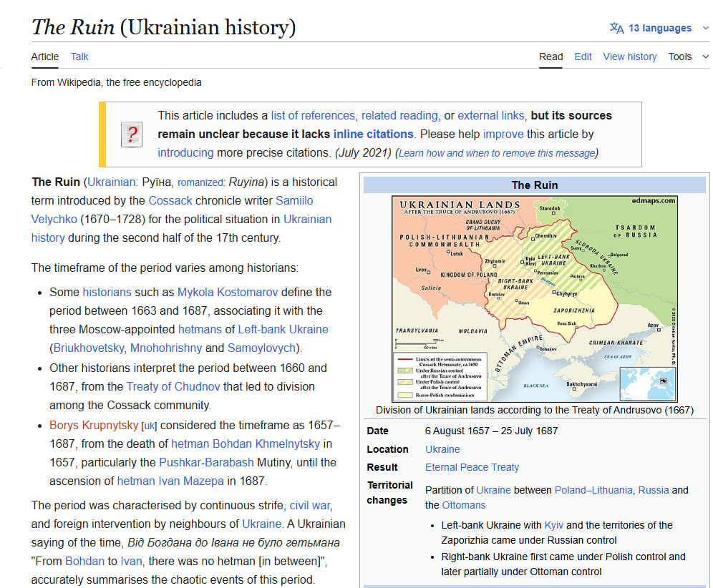Open the Left-bank Ukraine link
Image resolution: width=713 pixels, height=588 pixels.
283,330
